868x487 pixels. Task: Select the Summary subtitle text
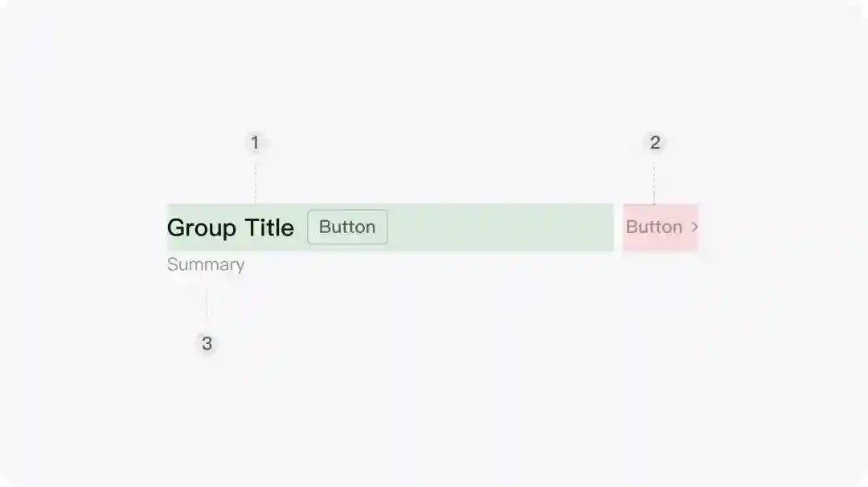pos(206,265)
